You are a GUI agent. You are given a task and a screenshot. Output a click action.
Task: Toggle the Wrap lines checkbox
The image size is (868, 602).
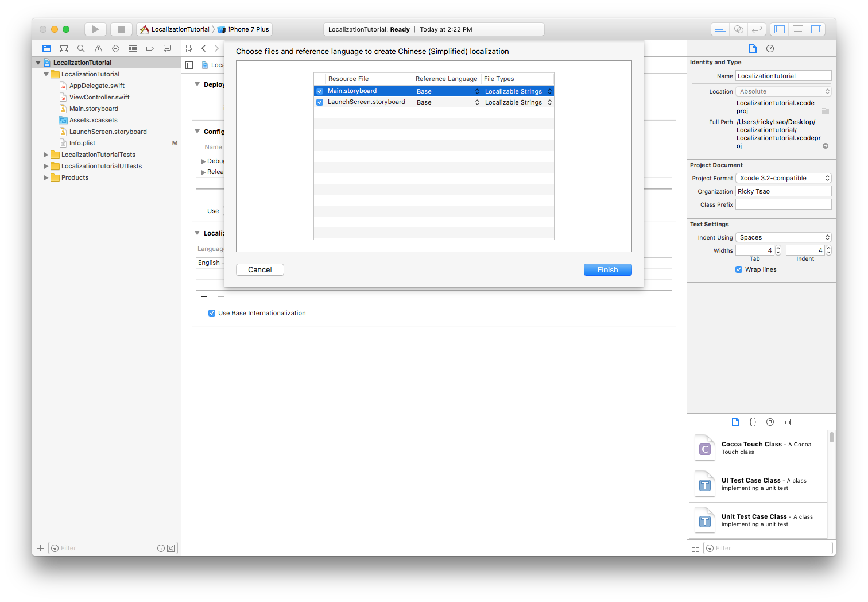point(739,269)
